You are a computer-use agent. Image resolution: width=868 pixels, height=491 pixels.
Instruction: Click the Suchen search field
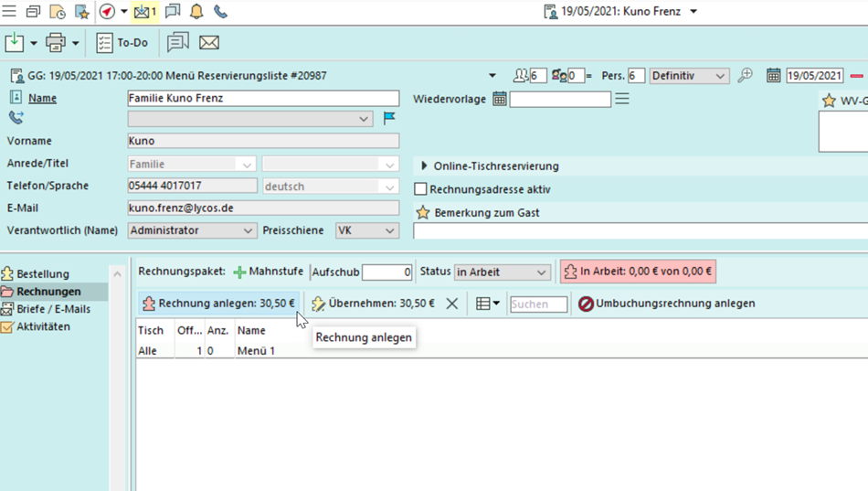pos(538,304)
